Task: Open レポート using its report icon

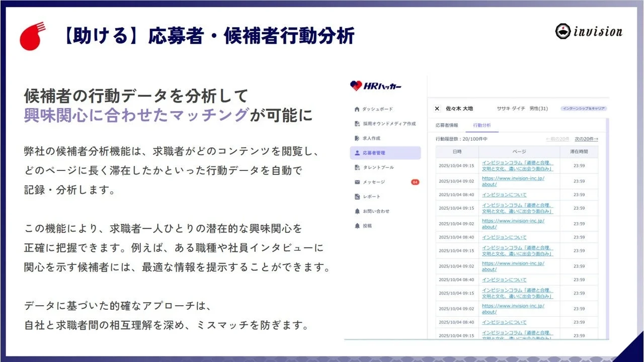Action: pyautogui.click(x=357, y=197)
